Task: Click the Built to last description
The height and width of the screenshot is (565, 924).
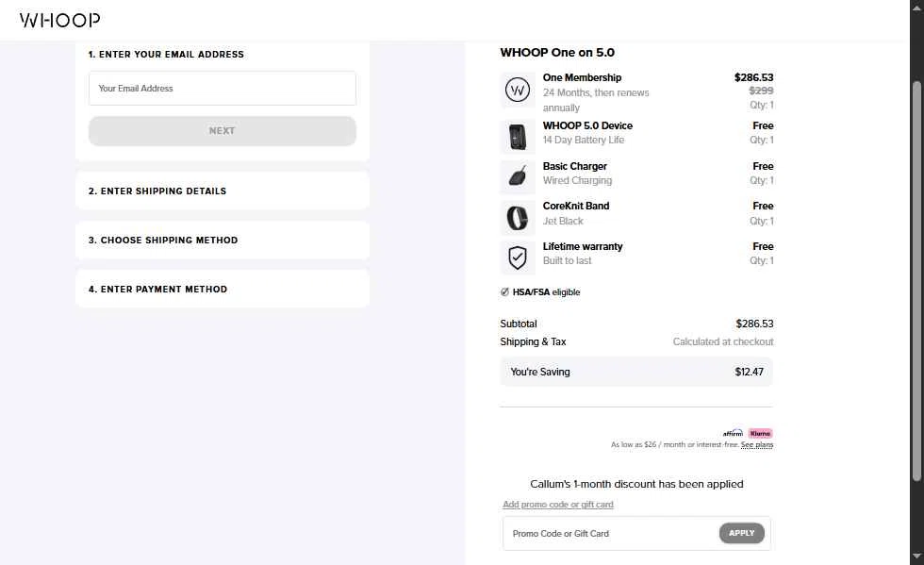Action: click(x=567, y=260)
